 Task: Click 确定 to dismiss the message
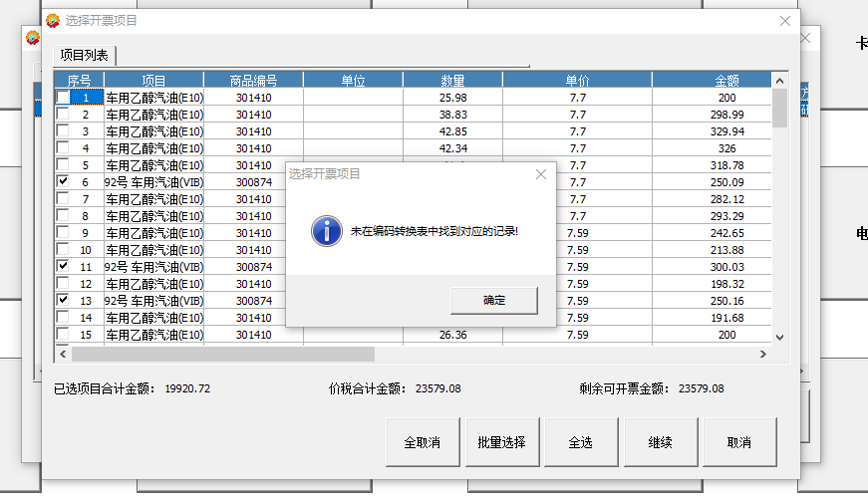pyautogui.click(x=493, y=300)
